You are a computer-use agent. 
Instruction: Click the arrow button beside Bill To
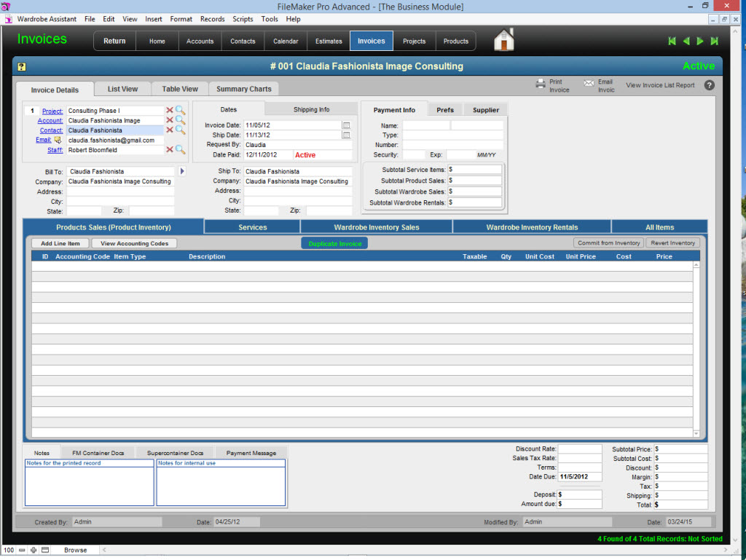(181, 171)
